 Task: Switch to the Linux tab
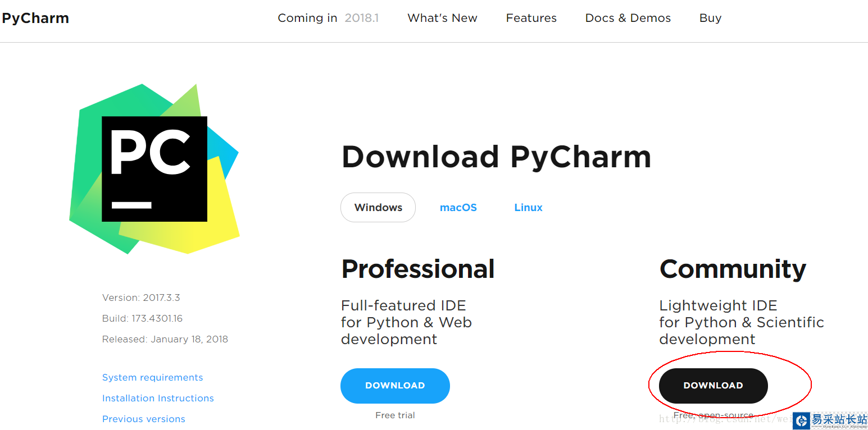coord(528,207)
